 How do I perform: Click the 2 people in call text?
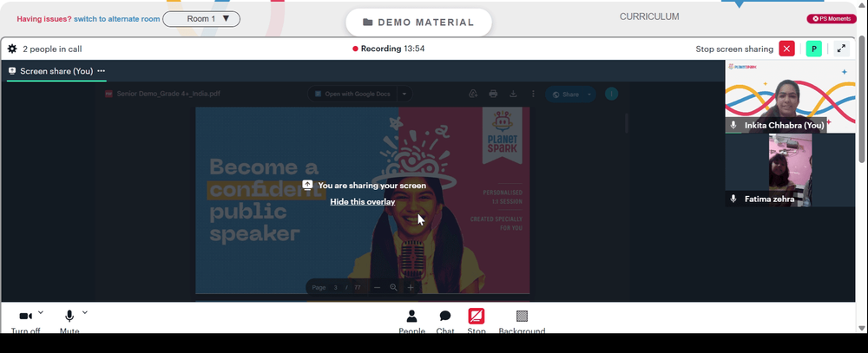pos(52,49)
